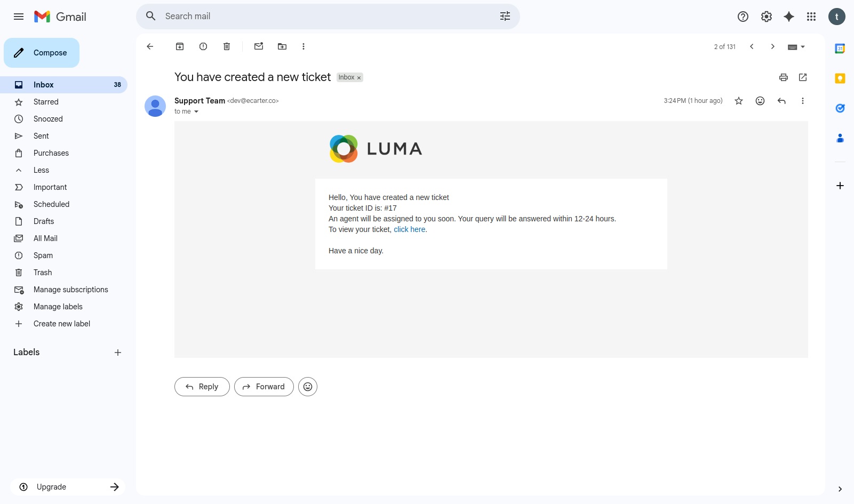Add emoji reaction below the email
The height and width of the screenshot is (504, 854).
(308, 387)
